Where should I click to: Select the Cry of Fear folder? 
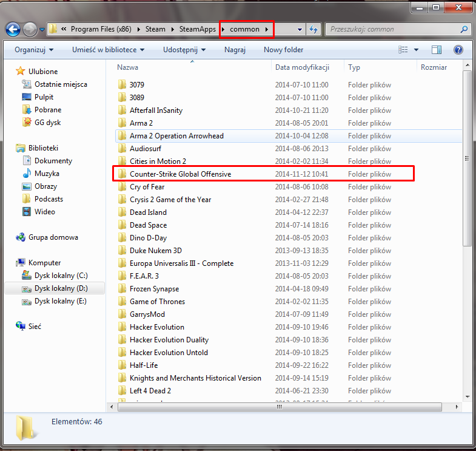click(x=147, y=187)
